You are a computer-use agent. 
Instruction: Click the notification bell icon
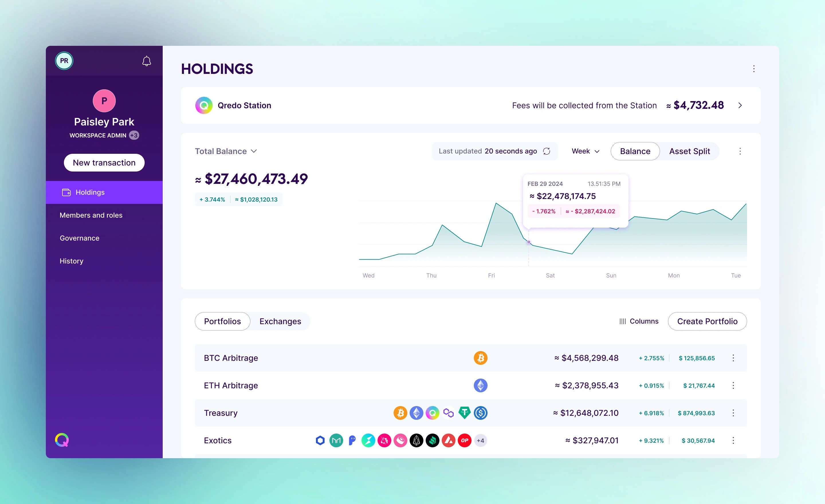146,61
